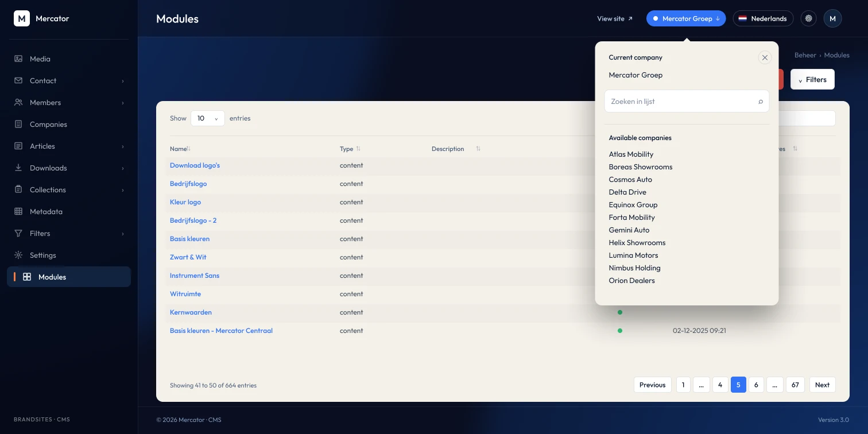Click the Filters funnel icon in sidebar

(18, 233)
